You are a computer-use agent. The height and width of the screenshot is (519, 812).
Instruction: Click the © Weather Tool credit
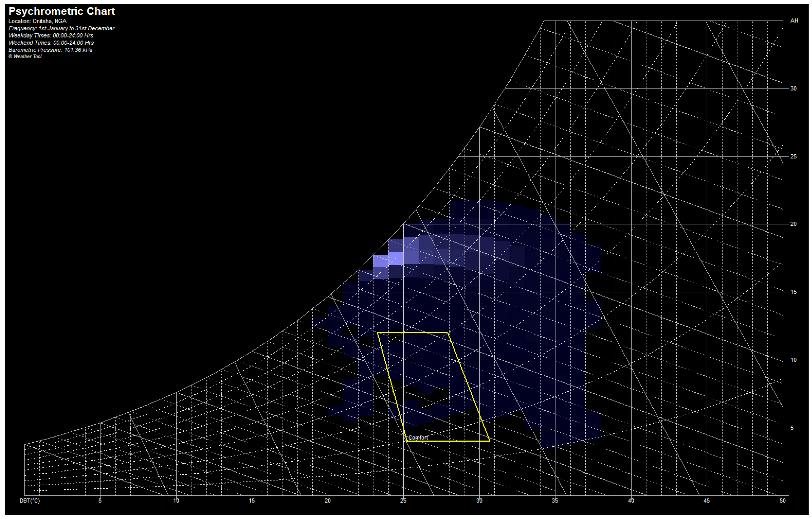(25, 56)
